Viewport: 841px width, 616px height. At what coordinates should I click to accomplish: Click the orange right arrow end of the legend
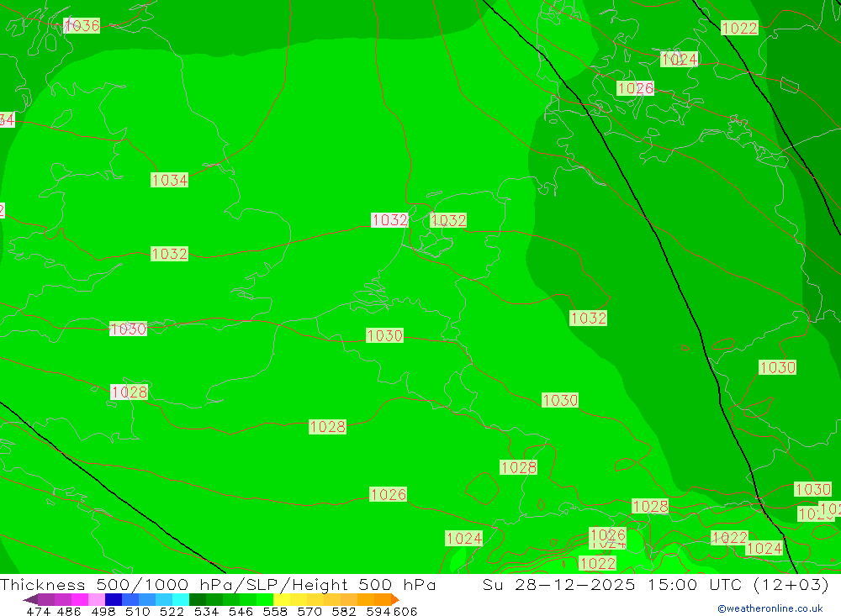coord(395,599)
